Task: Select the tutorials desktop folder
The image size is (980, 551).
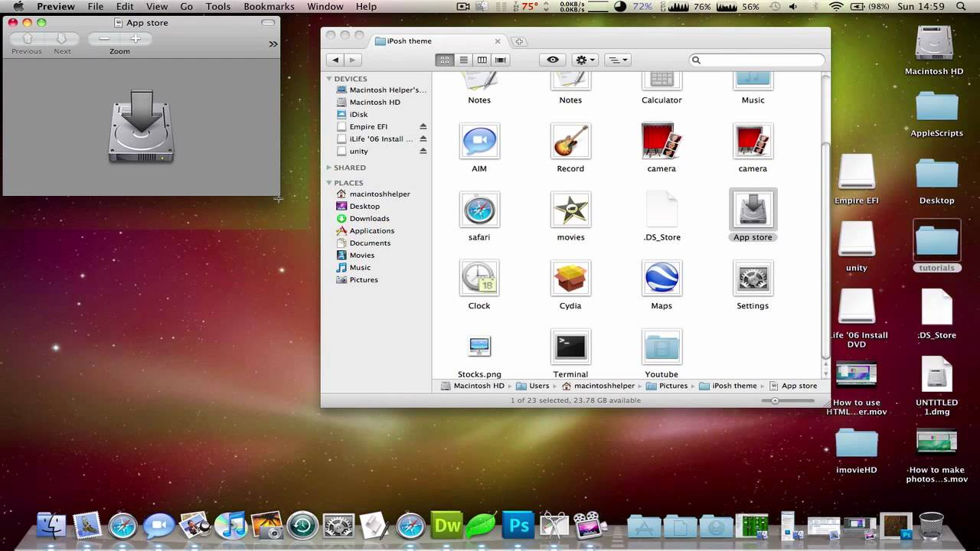Action: (936, 242)
